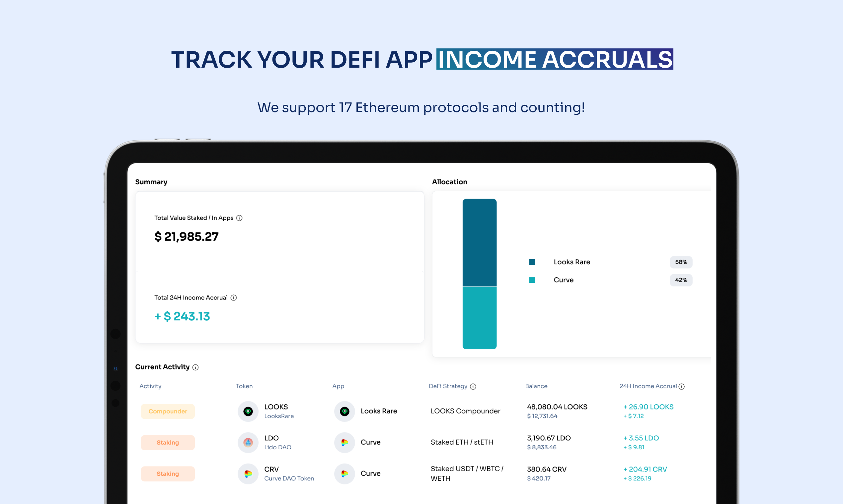This screenshot has width=843, height=504.
Task: Click 48,080.04 LOOKS balance
Action: 557,407
